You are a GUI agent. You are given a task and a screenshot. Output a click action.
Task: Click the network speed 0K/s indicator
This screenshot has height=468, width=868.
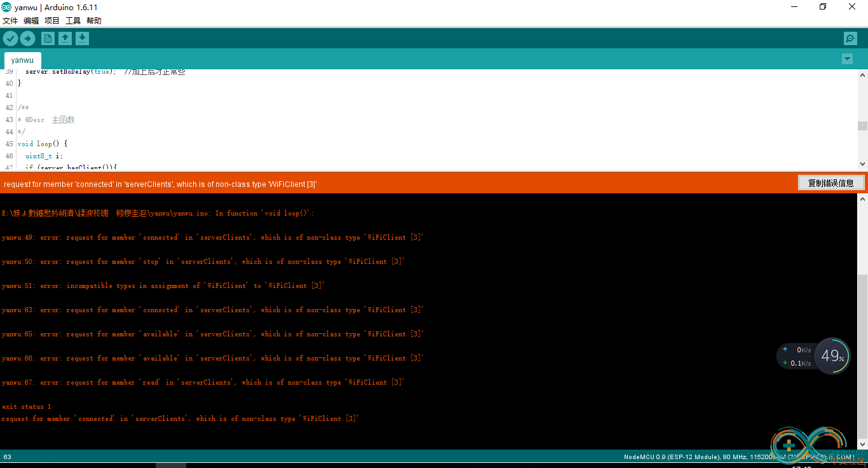[x=797, y=350]
